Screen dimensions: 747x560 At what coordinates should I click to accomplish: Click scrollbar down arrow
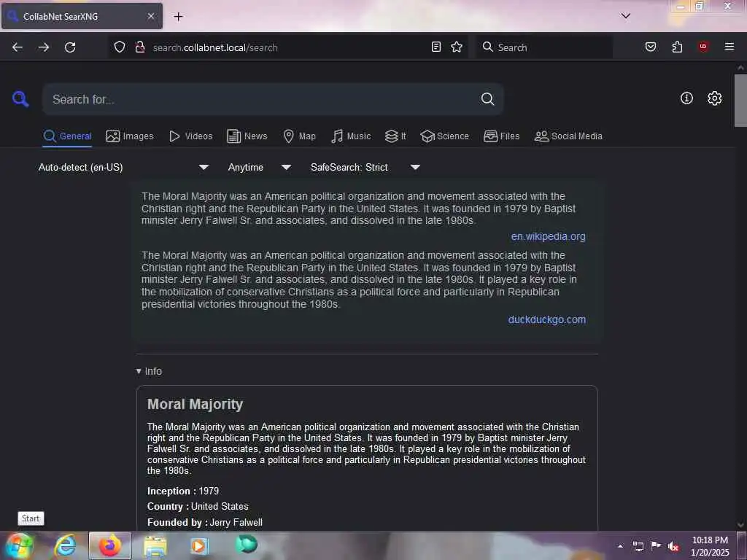click(740, 525)
